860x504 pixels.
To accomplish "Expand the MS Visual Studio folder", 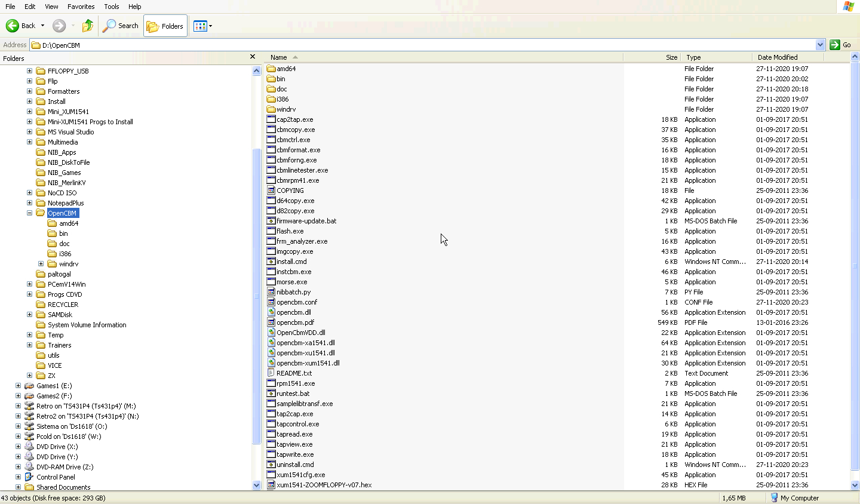I will click(x=29, y=132).
